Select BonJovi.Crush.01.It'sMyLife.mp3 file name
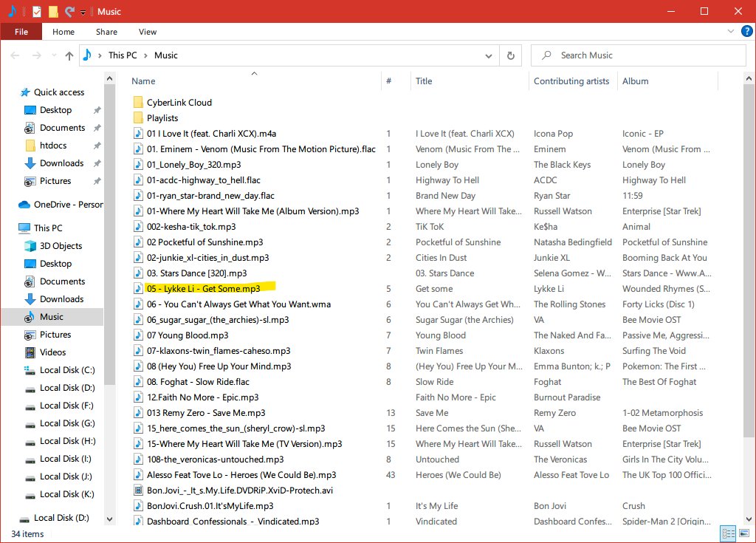Viewport: 756px width, 543px height. coord(210,506)
